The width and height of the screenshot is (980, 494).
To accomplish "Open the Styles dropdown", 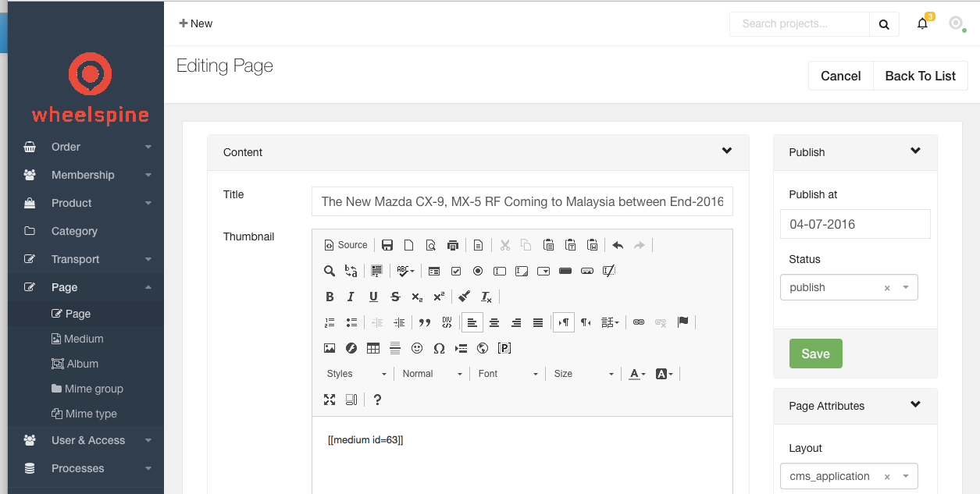I will tap(356, 374).
